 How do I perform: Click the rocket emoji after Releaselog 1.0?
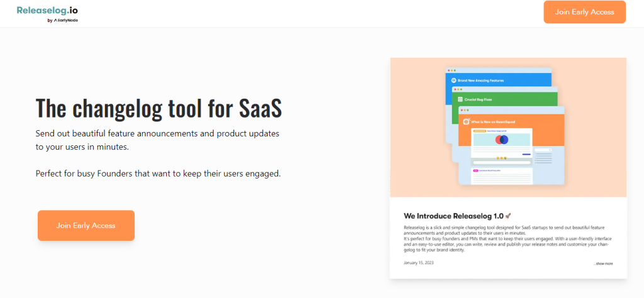point(508,216)
